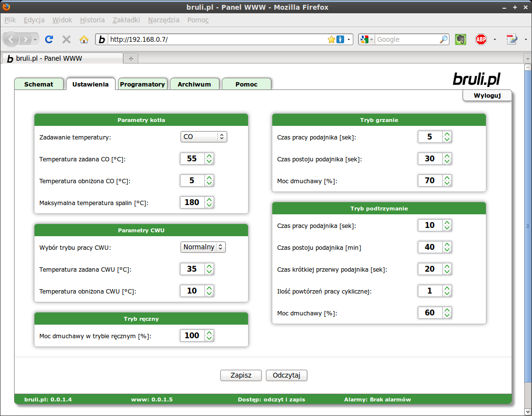This screenshot has width=532, height=416.
Task: Open the Wybór trybu pracy CWU dropdown
Action: coord(203,247)
